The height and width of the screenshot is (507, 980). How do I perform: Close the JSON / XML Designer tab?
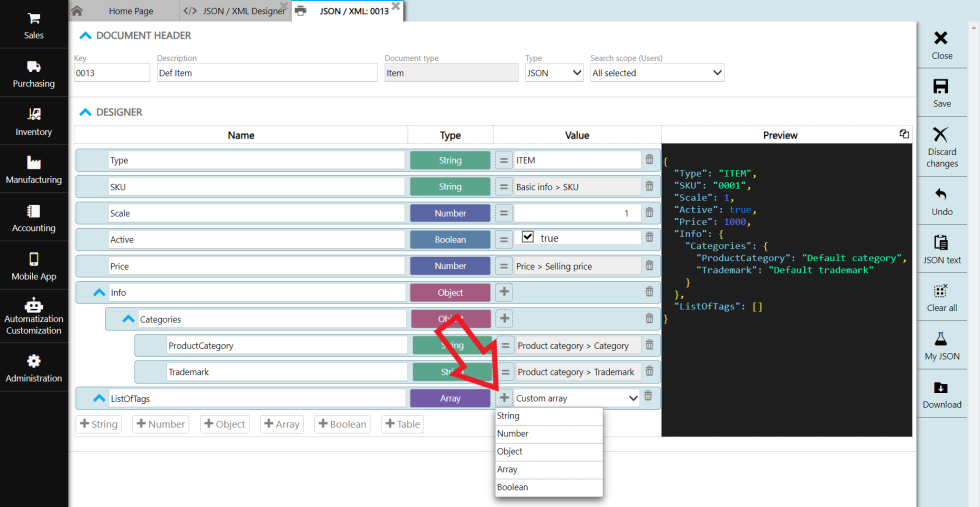pyautogui.click(x=283, y=5)
